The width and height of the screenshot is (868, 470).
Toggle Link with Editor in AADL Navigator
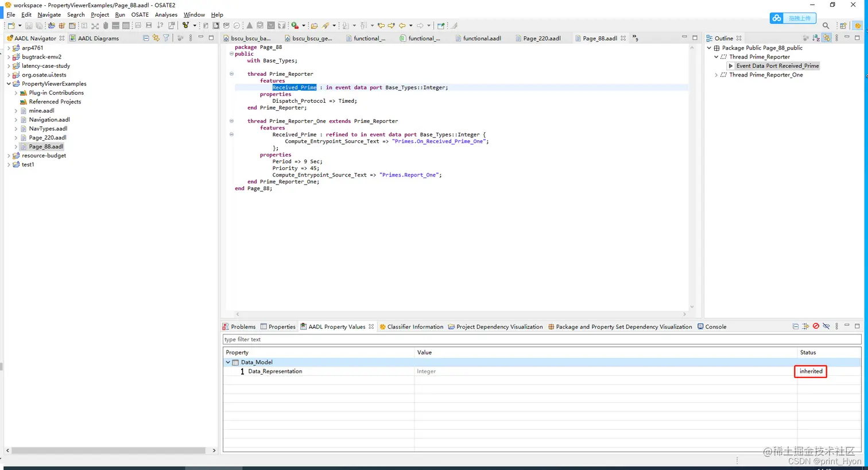tap(156, 38)
